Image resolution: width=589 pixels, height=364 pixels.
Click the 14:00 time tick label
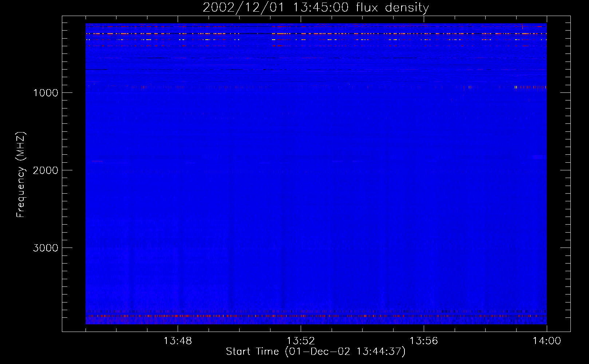tap(547, 341)
